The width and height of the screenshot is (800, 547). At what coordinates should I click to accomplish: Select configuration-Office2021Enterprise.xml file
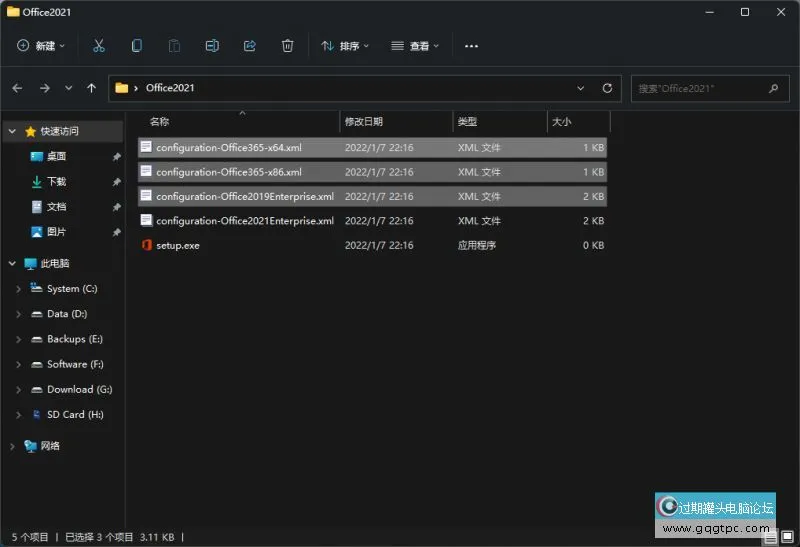tap(245, 221)
